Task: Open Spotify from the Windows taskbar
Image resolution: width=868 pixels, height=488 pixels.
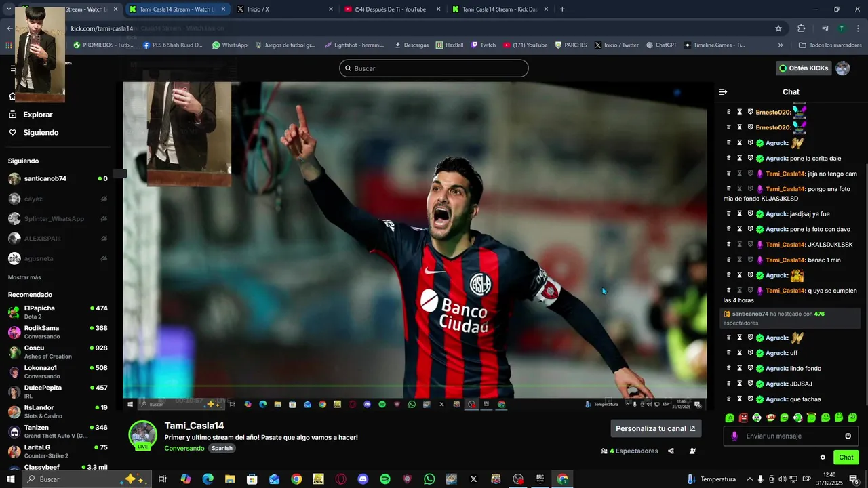Action: [385, 479]
